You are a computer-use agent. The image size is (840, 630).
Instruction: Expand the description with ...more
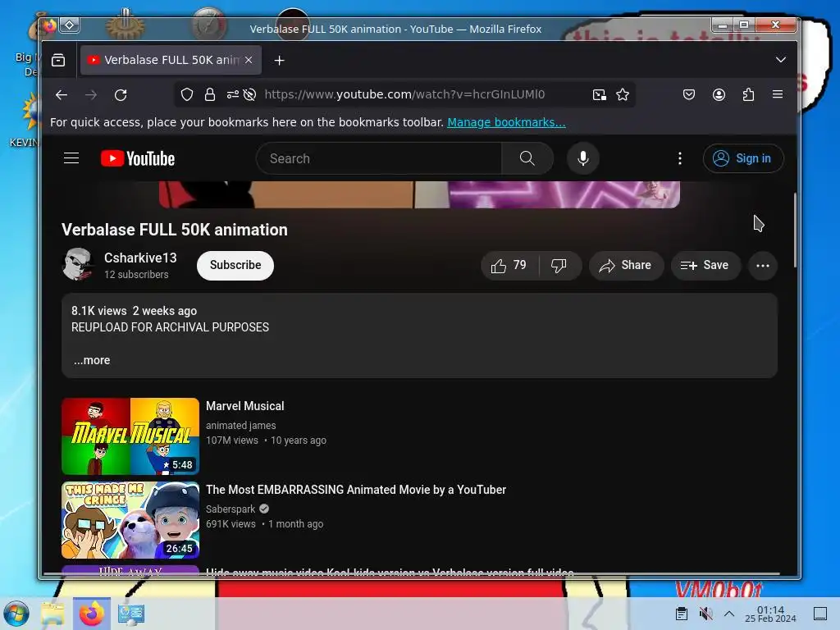click(92, 361)
